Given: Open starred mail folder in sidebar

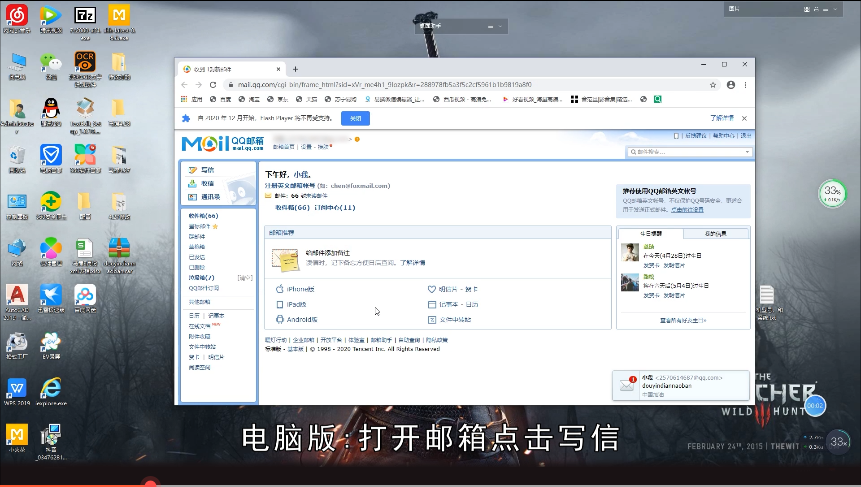Looking at the screenshot, I should 203,227.
